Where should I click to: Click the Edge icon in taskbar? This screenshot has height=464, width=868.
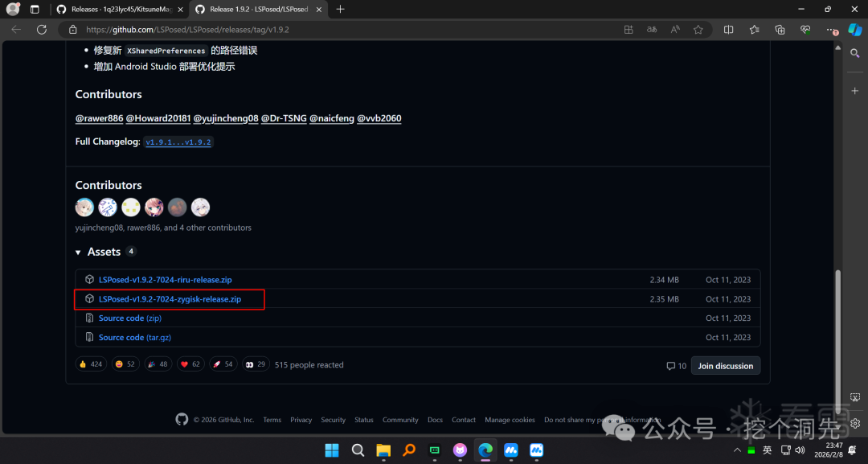coord(485,450)
